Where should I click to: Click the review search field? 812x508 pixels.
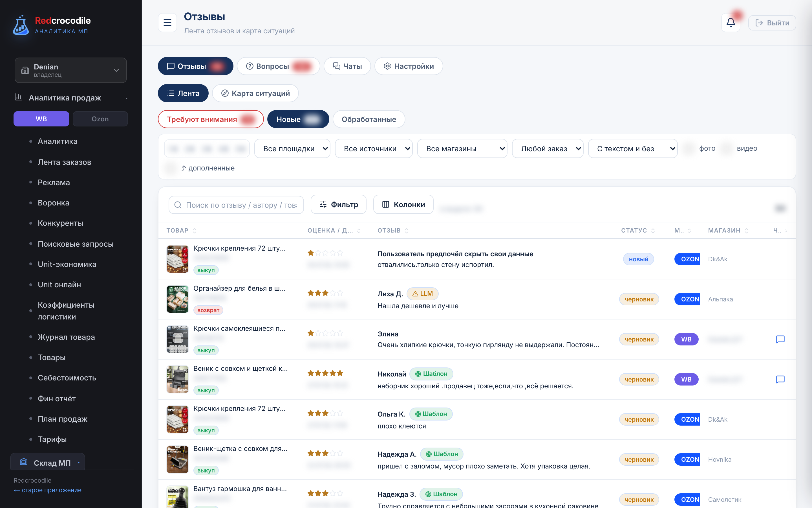click(x=236, y=205)
